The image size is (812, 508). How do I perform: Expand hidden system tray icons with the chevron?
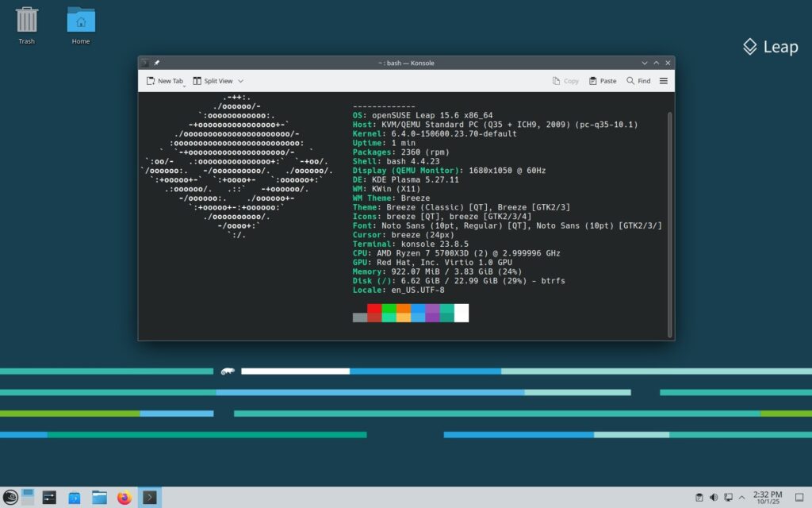click(741, 497)
